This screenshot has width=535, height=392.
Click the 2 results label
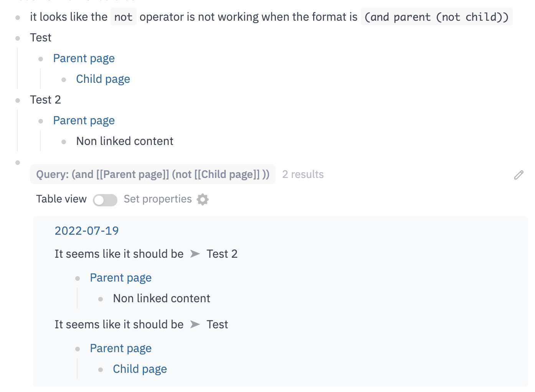[303, 174]
